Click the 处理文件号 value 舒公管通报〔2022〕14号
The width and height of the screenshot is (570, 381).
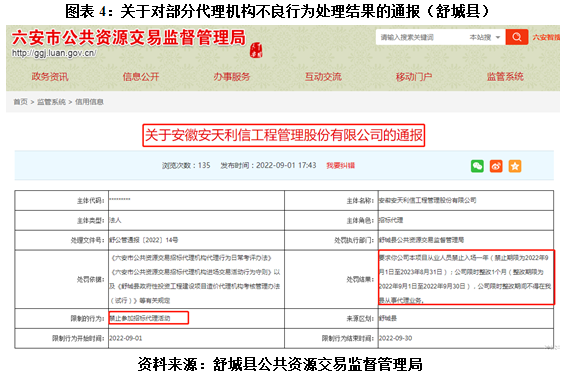pyautogui.click(x=144, y=240)
